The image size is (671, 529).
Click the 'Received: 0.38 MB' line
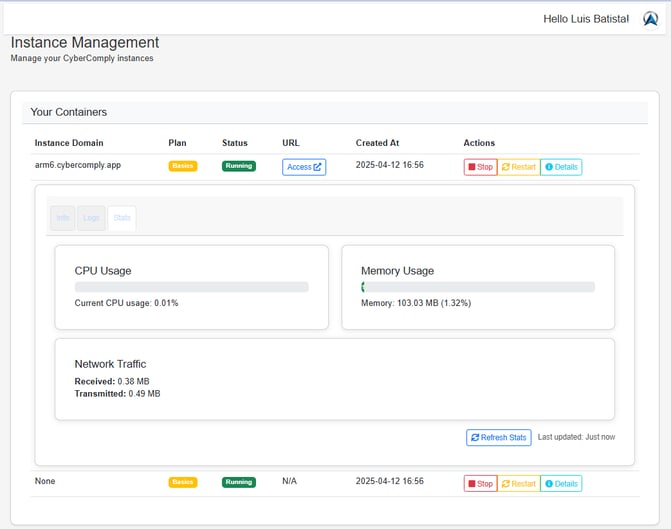pyautogui.click(x=112, y=381)
